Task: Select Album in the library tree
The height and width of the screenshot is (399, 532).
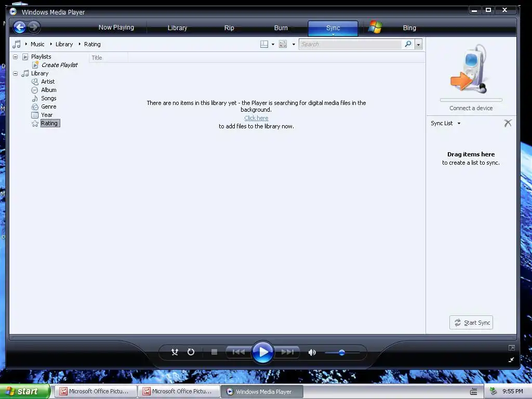Action: 48,90
